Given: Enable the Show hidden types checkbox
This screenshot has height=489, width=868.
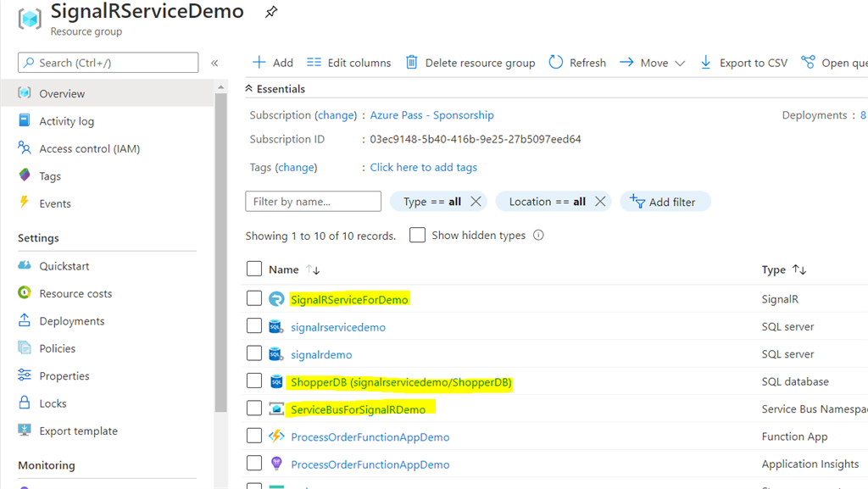Looking at the screenshot, I should tap(417, 235).
